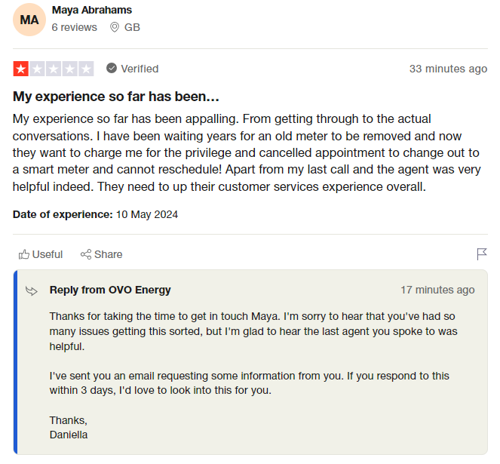Click the Verified checkmark badge icon
The height and width of the screenshot is (464, 500).
111,68
